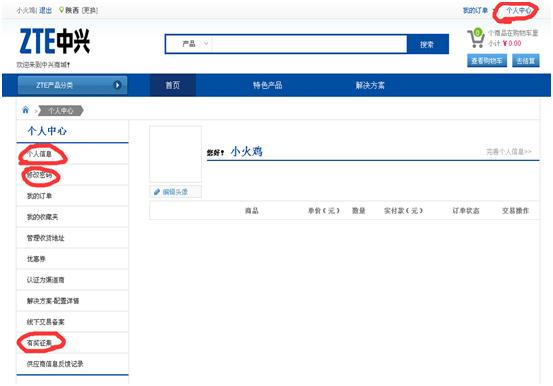Click the [更换] region change link
553x386 pixels.
point(90,11)
